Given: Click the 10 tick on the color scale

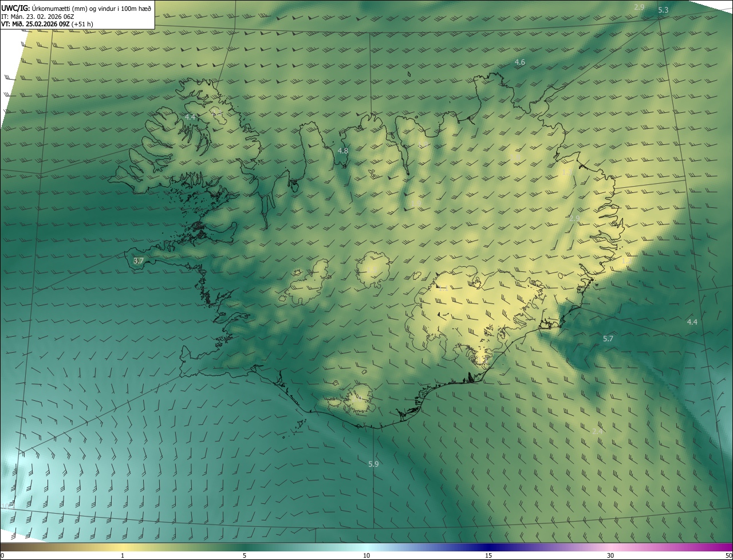Looking at the screenshot, I should coord(366,555).
